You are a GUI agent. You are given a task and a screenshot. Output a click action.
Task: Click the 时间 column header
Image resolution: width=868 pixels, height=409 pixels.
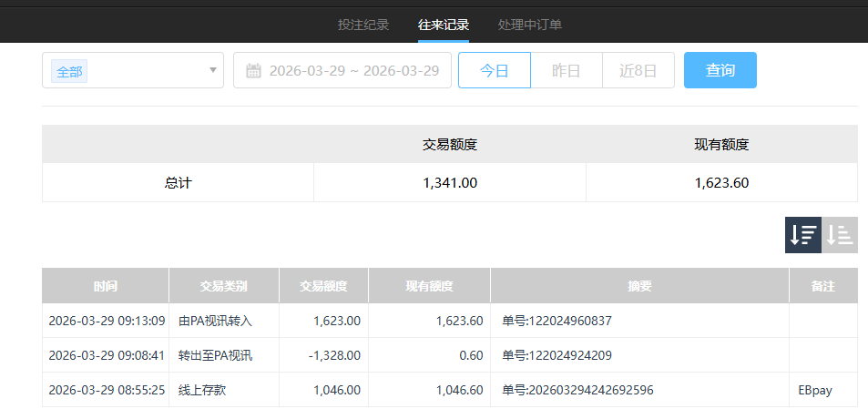click(x=106, y=286)
